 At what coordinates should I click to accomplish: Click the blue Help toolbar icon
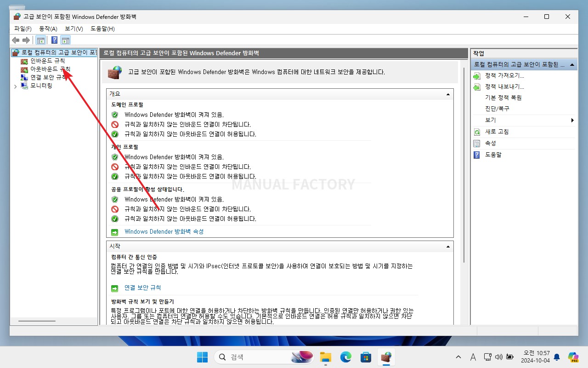click(54, 40)
